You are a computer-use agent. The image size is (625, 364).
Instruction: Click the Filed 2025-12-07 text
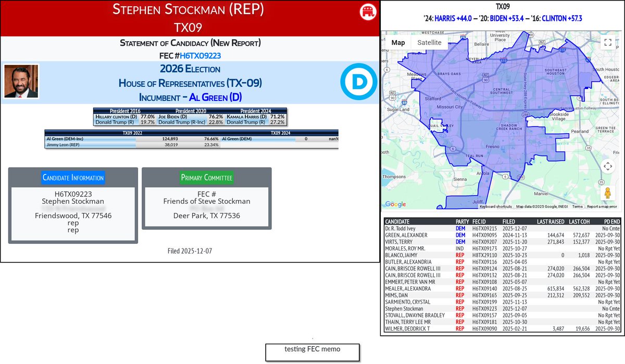(190, 251)
